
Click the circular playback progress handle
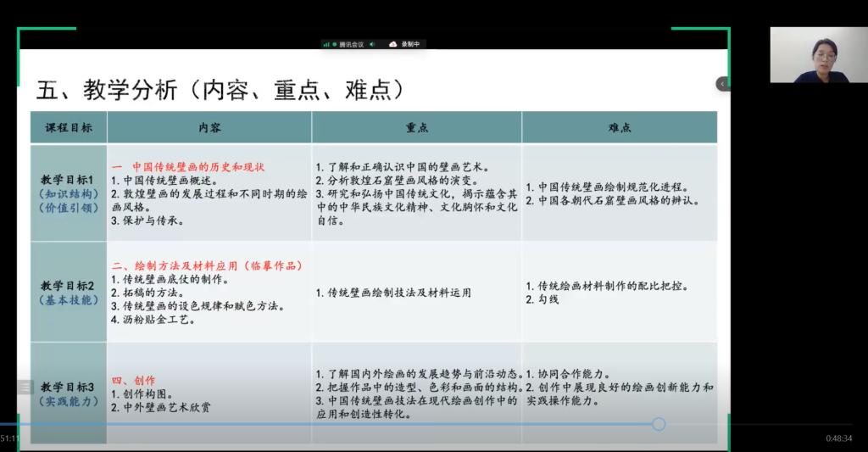pyautogui.click(x=659, y=424)
